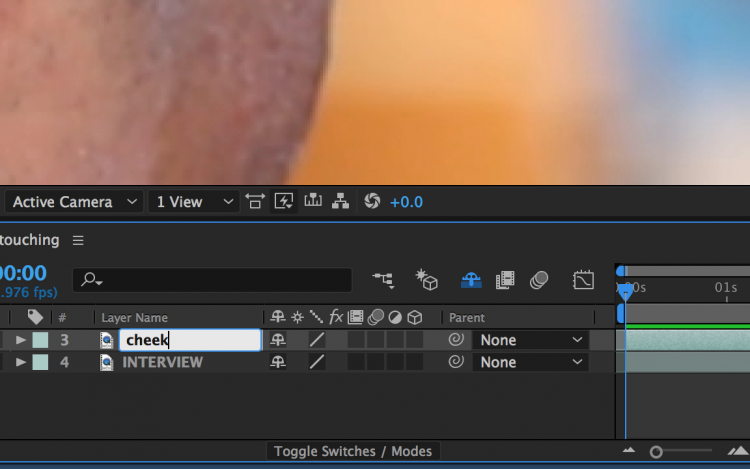750x469 pixels.
Task: Click the label tag column header
Action: [x=35, y=316]
